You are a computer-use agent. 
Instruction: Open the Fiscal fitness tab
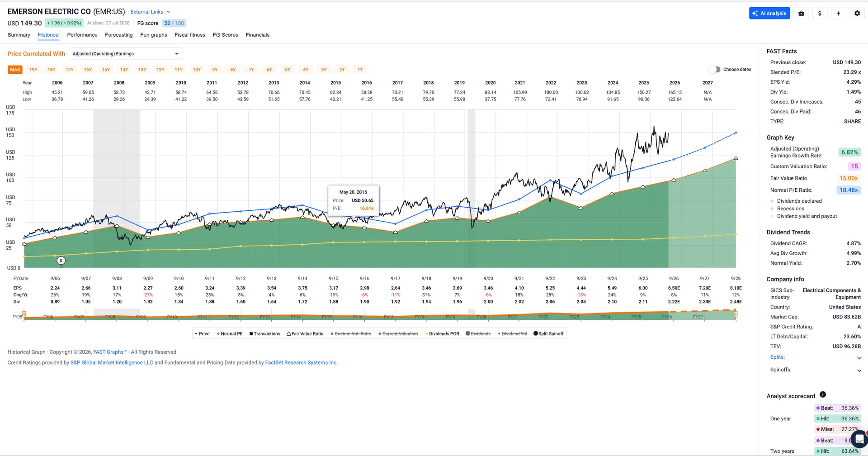190,35
